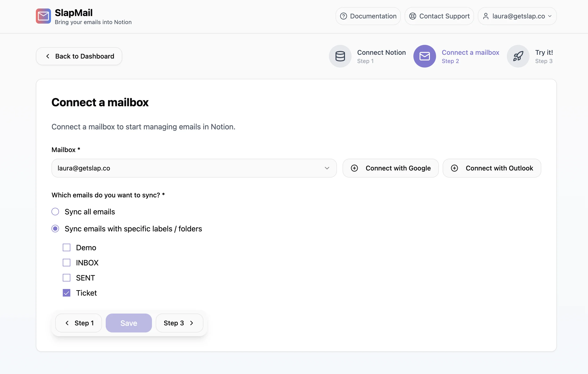Click the rocket Try it step icon
The height and width of the screenshot is (374, 588).
point(518,56)
